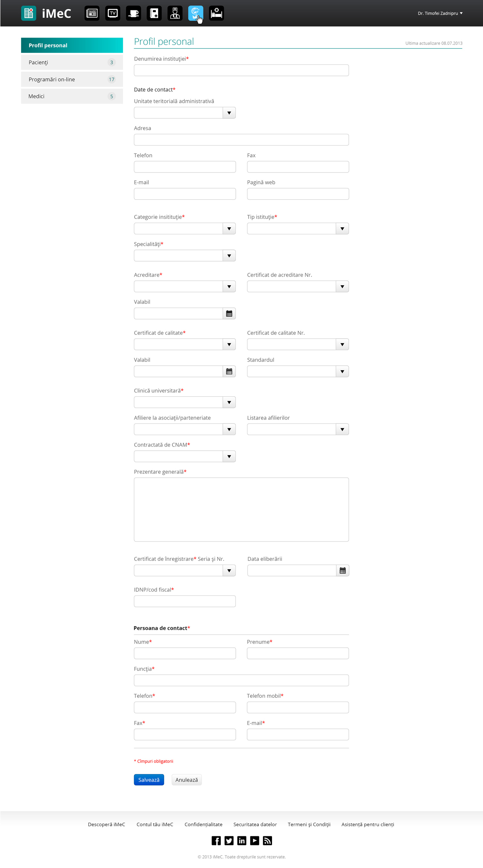The width and height of the screenshot is (483, 868).
Task: Open the Specialităţi dropdown
Action: [229, 256]
